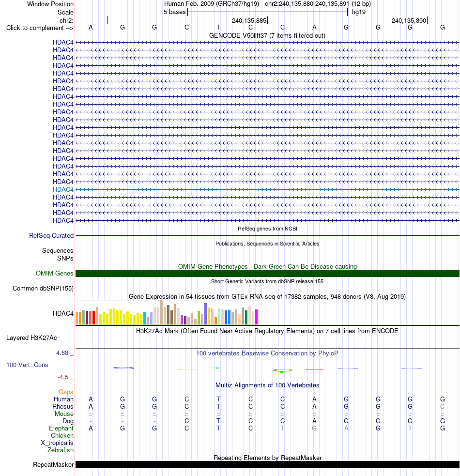This screenshot has width=460, height=476.
Task: Click the T base in the Dog row
Action: tap(218, 421)
